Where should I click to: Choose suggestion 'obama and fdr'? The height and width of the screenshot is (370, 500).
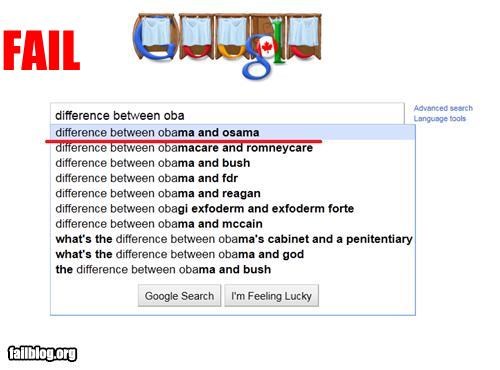pos(233,178)
